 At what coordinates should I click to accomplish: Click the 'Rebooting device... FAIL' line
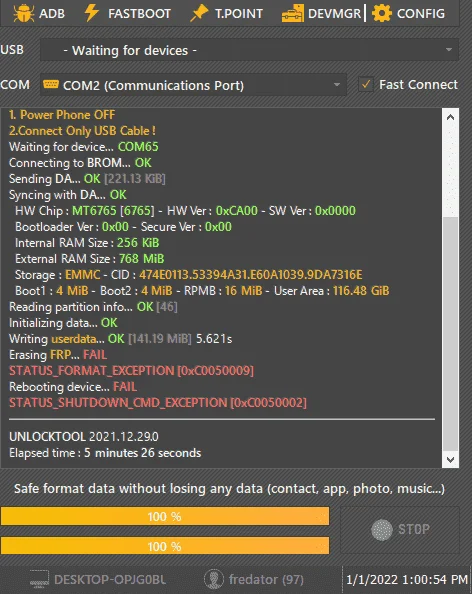click(x=73, y=386)
